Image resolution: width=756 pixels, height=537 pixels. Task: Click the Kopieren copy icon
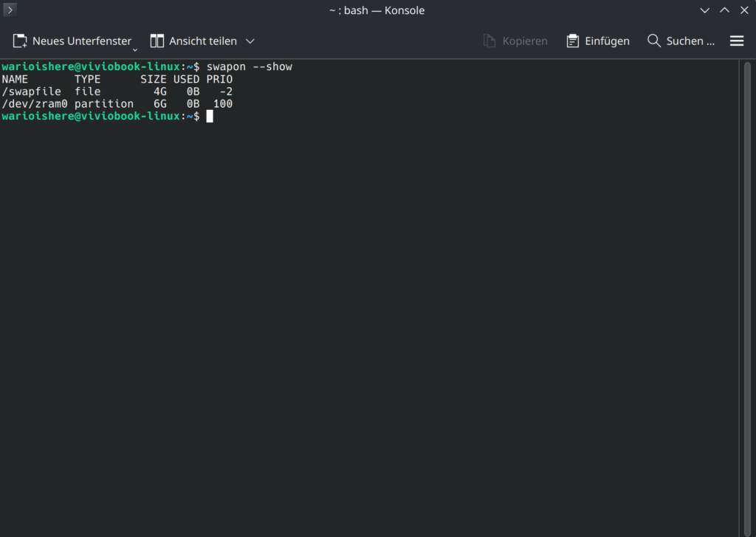click(489, 41)
